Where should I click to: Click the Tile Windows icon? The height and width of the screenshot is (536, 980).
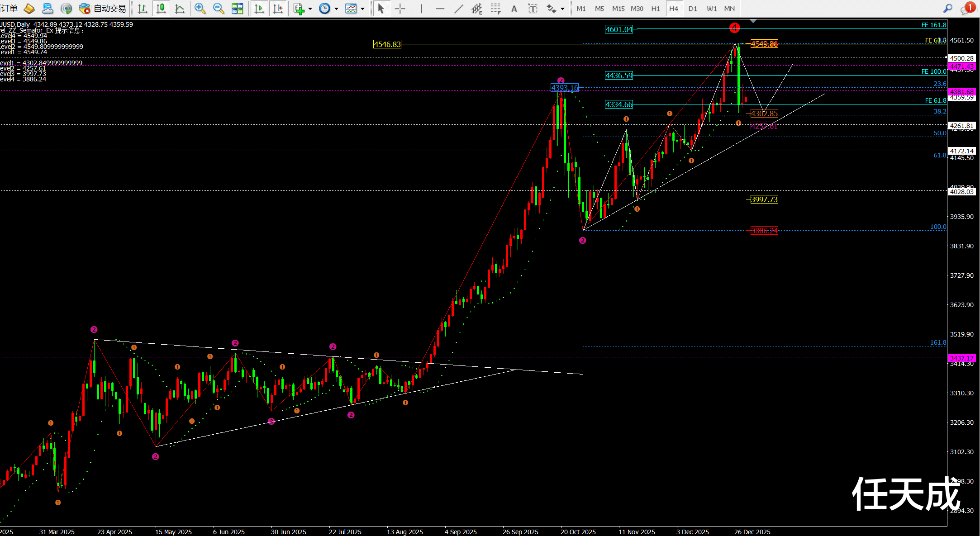point(237,8)
